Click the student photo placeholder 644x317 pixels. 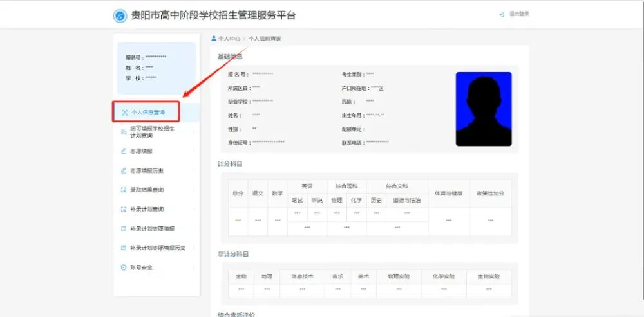[484, 109]
